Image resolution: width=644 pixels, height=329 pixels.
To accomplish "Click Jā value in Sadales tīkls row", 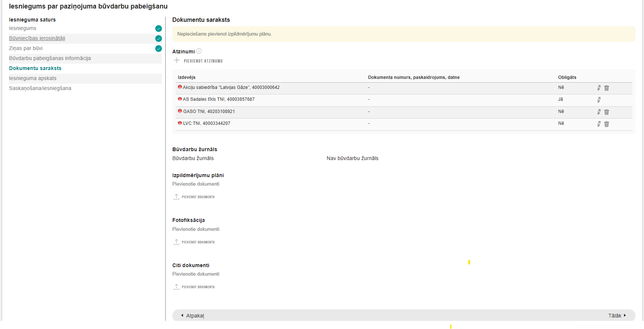I will click(560, 99).
